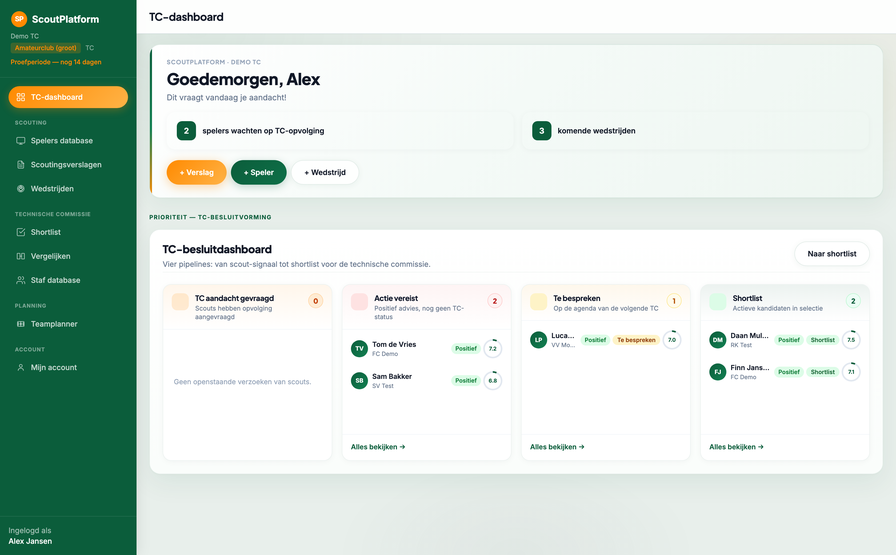Click the 7.1 score ring for Finn Jans...

(x=851, y=372)
